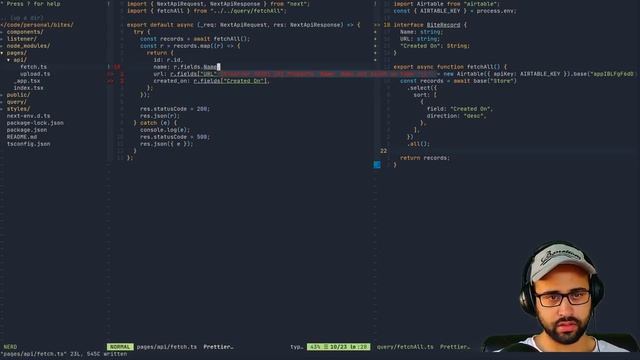Open package.json in the tree
Viewport: 640px width, 360px height.
(27, 130)
